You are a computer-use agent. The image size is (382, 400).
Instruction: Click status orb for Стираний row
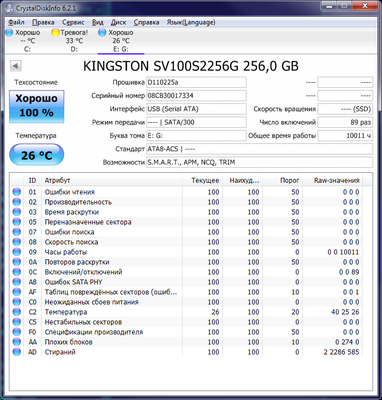click(17, 352)
